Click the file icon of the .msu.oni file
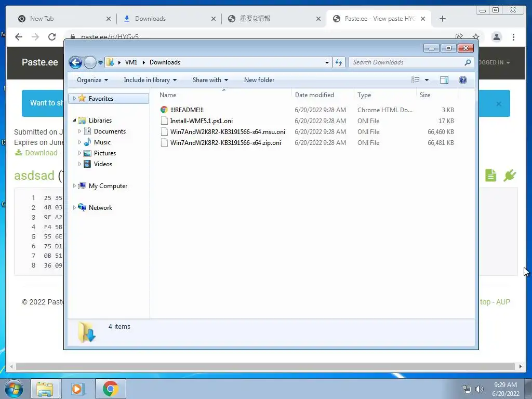The image size is (532, 399). point(164,131)
